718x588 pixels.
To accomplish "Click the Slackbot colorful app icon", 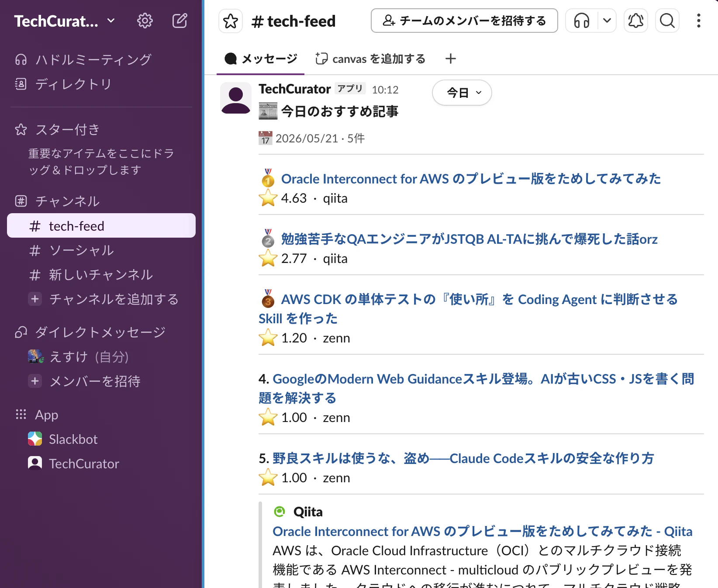I will 35,439.
